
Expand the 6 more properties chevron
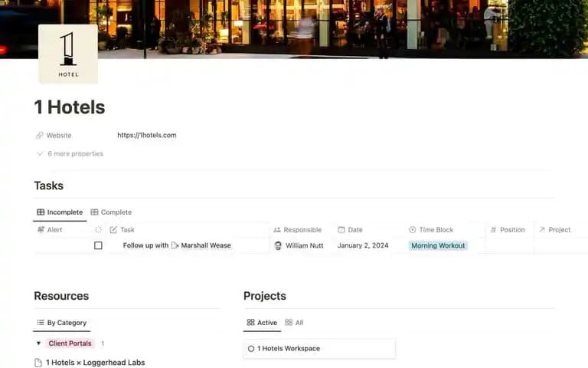[x=40, y=153]
